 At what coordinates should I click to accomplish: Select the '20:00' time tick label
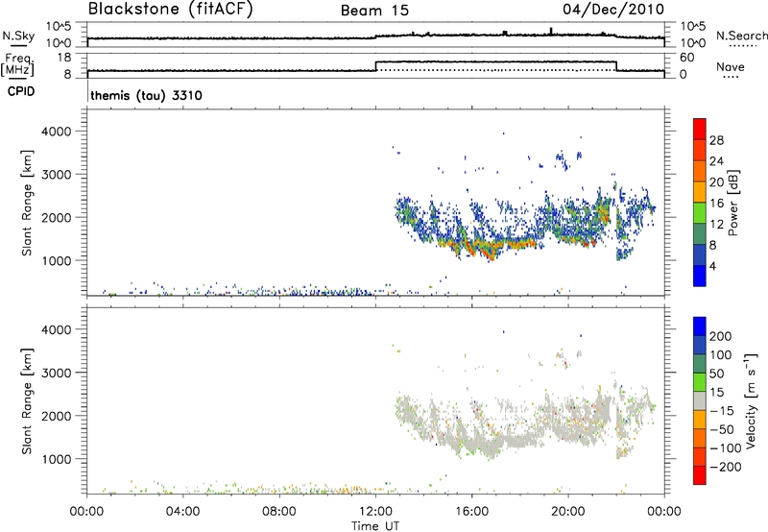[x=568, y=512]
